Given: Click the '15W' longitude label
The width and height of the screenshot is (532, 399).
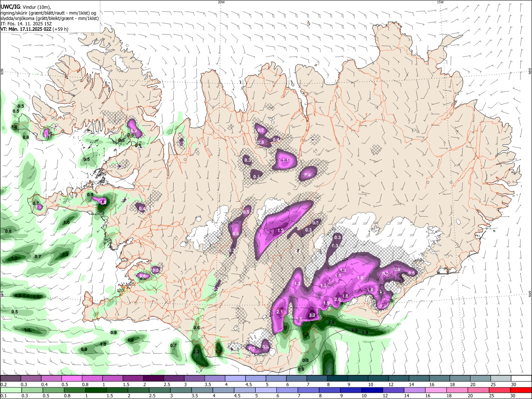Looking at the screenshot, I should (x=440, y=2).
